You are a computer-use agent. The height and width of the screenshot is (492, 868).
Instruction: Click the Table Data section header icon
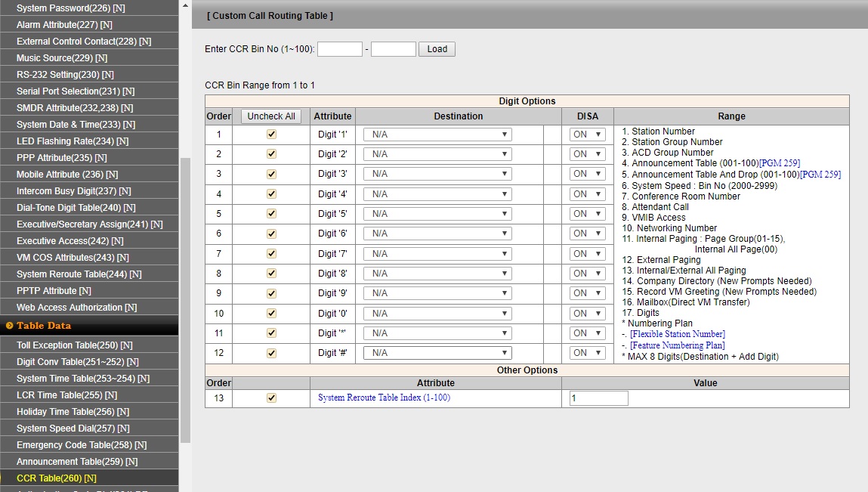pos(9,326)
